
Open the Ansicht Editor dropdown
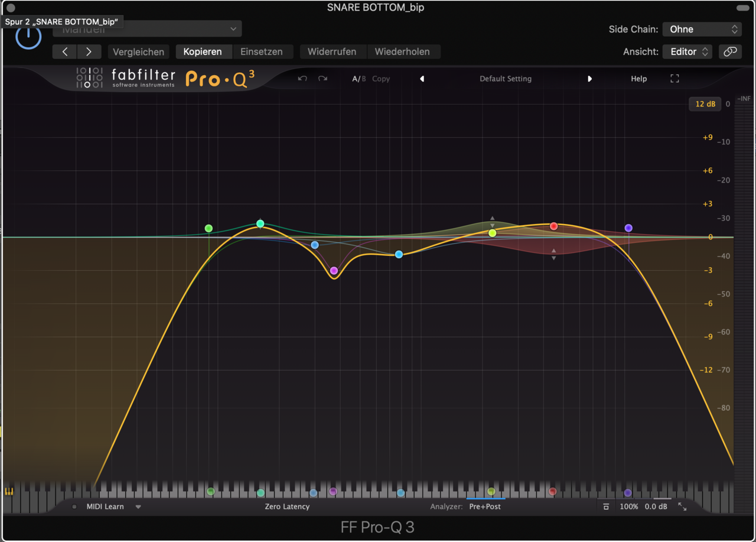687,52
